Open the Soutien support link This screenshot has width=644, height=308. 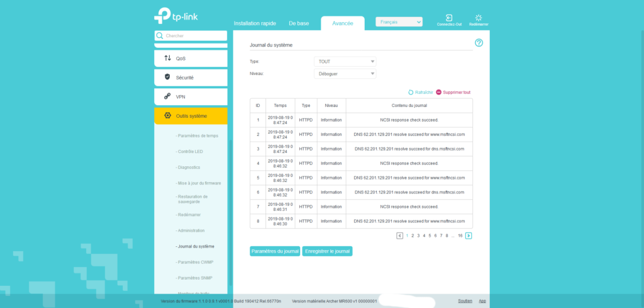465,301
